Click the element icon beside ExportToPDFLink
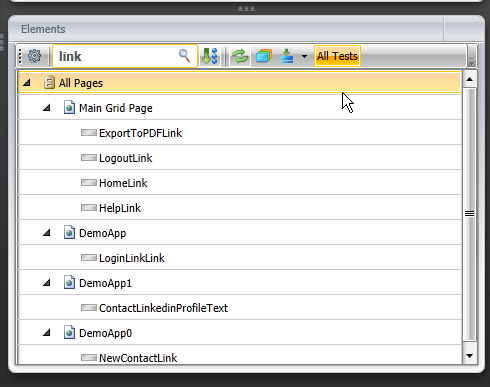 pos(89,133)
